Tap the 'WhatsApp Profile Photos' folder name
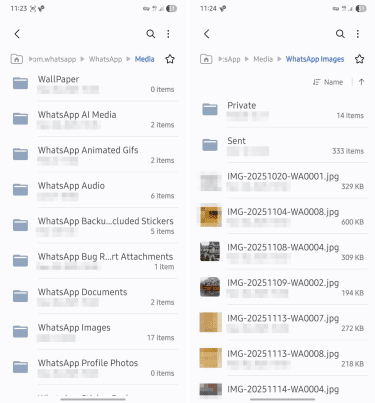 tap(88, 363)
